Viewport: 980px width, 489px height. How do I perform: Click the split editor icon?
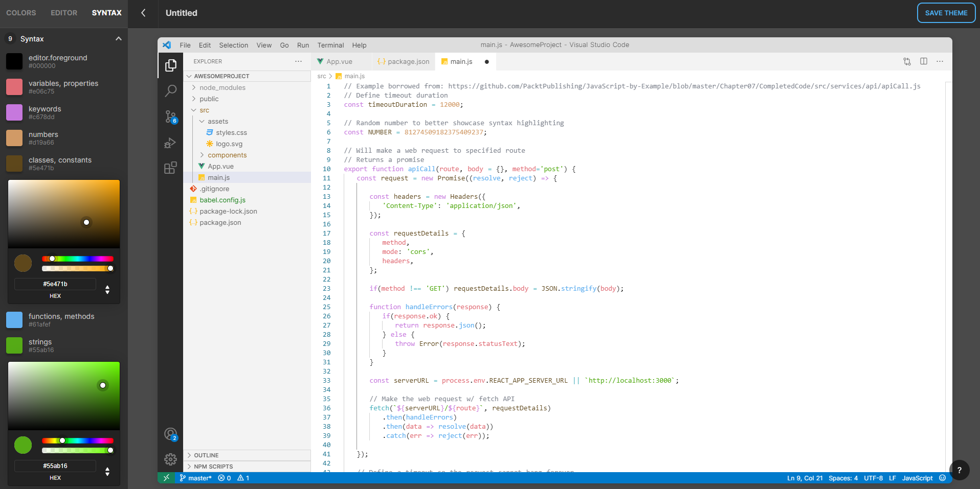[x=924, y=61]
